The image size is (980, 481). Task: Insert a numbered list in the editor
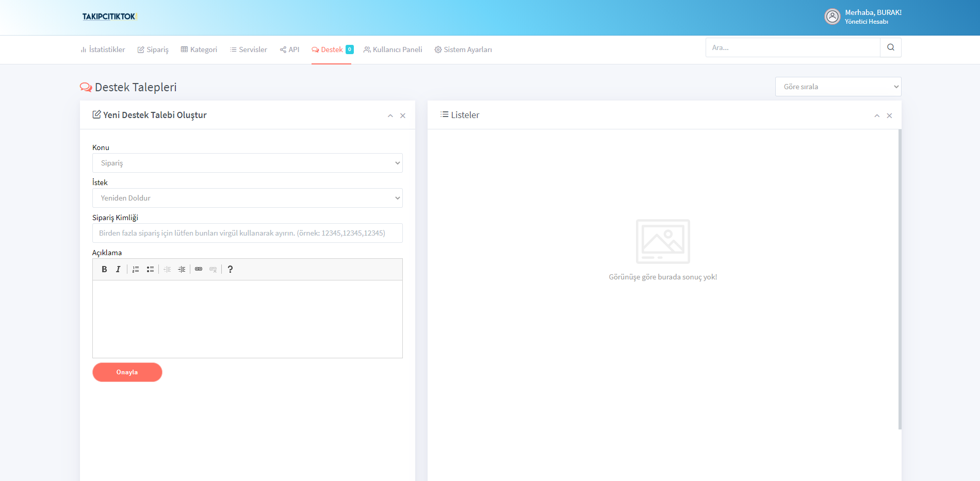click(x=136, y=269)
